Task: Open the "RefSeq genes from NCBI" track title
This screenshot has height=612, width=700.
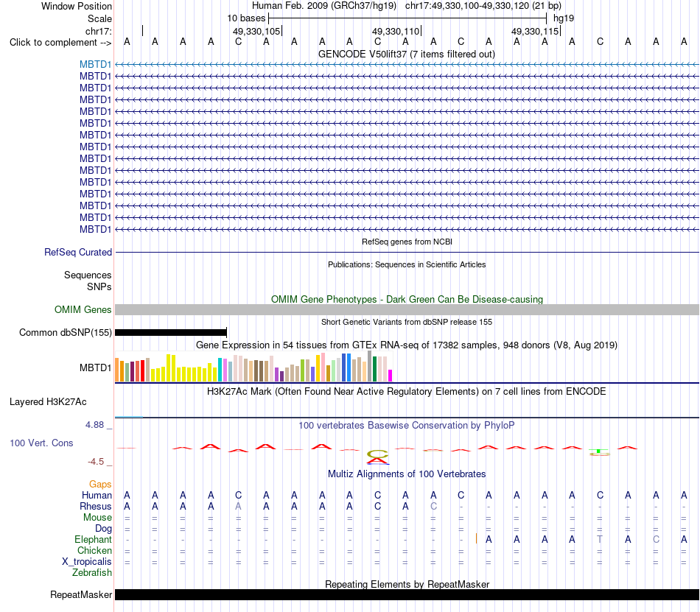Action: [407, 242]
